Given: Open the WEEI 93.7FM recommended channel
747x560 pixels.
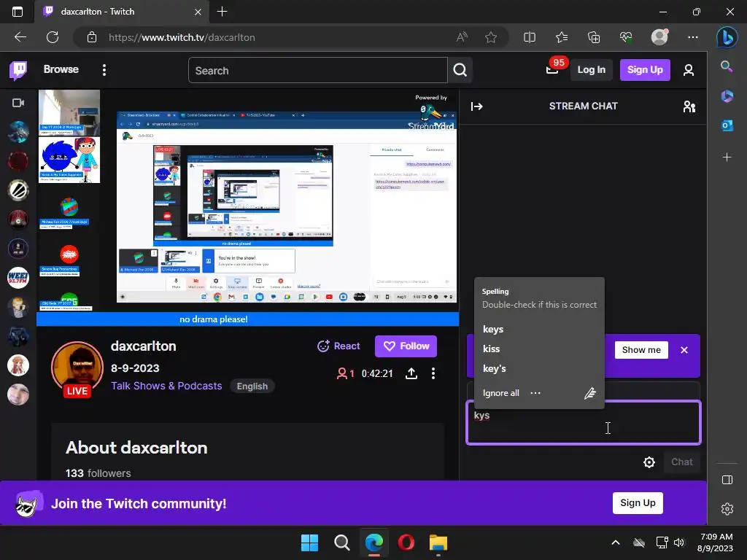Looking at the screenshot, I should tap(18, 278).
